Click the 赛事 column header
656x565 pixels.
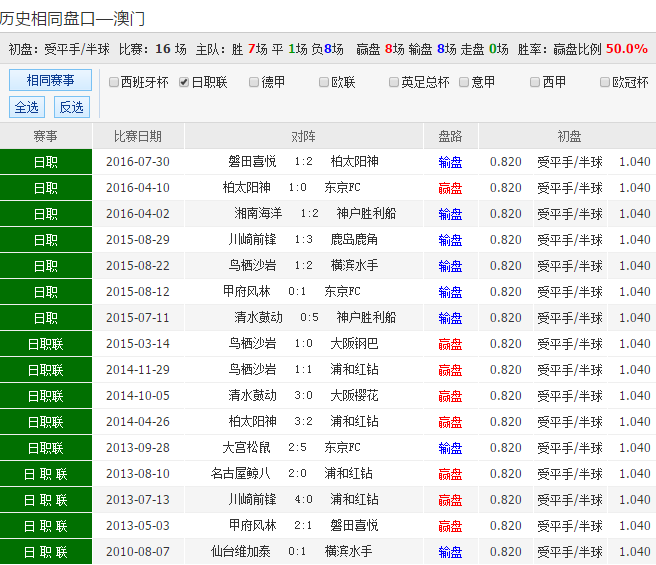point(46,136)
